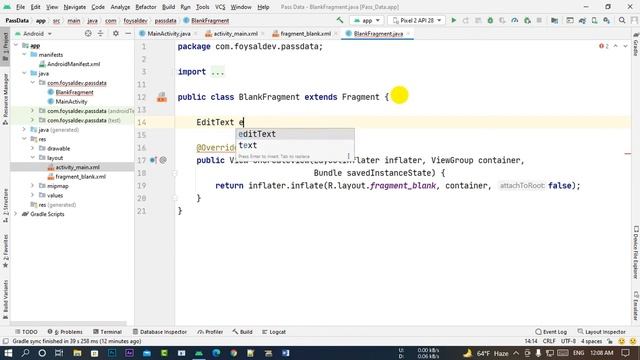Open the Layout Inspector

coord(602,332)
